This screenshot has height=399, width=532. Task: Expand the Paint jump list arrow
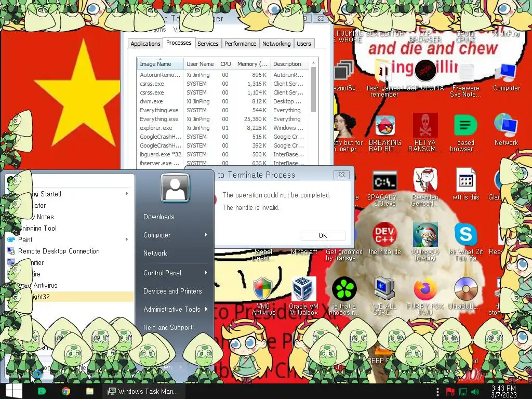(x=127, y=240)
